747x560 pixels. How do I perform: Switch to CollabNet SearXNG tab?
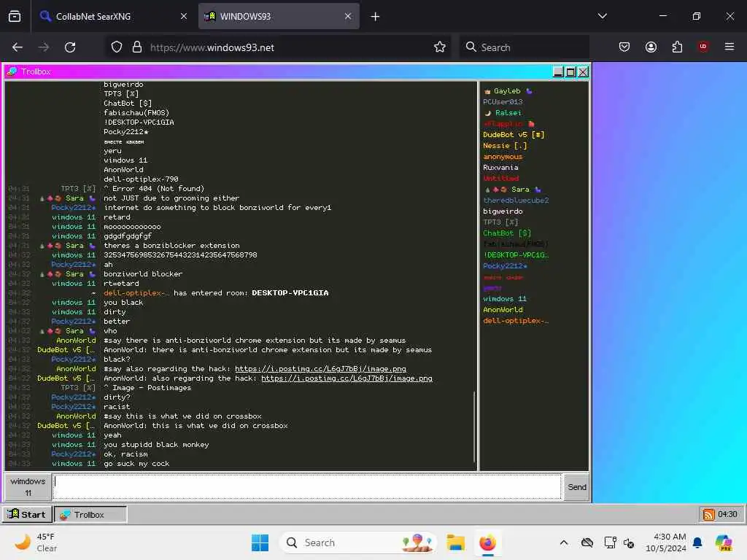point(113,16)
